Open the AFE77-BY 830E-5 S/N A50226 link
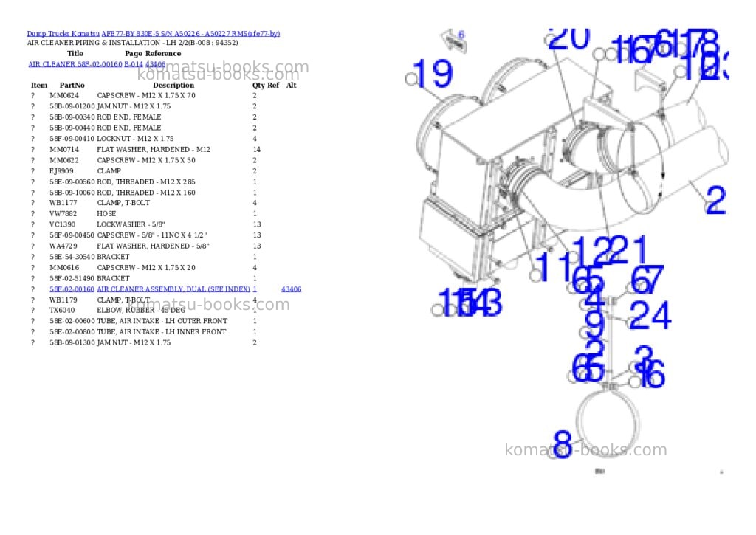The width and height of the screenshot is (756, 535). click(190, 34)
